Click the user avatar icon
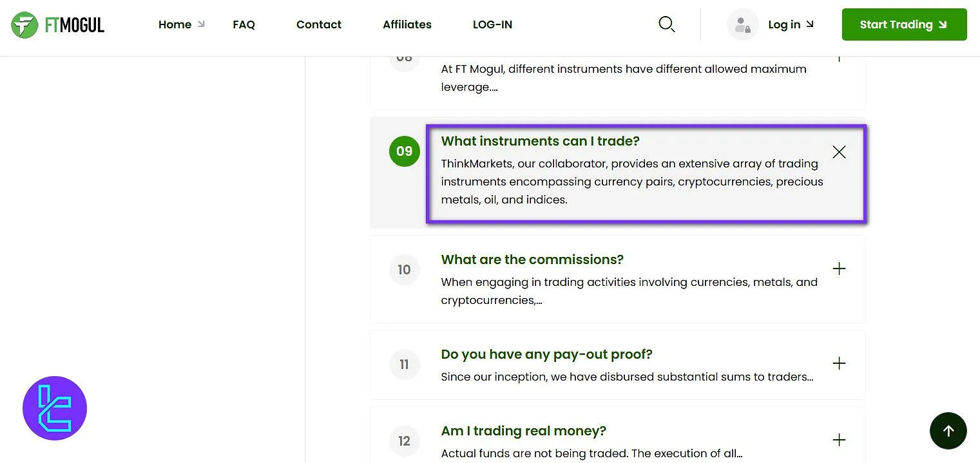This screenshot has height=463, width=980. [742, 25]
